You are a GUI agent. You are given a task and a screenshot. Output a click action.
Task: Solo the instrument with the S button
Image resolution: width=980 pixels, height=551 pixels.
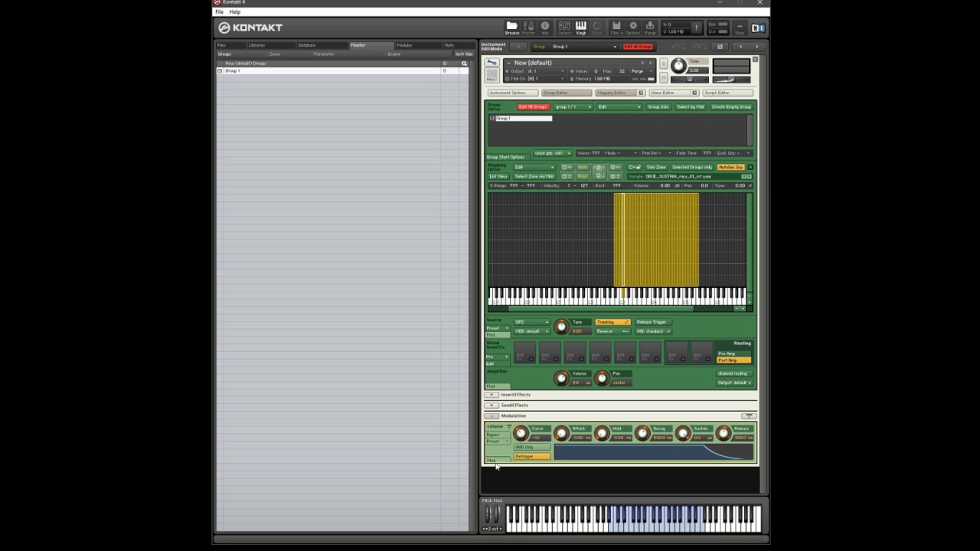[664, 64]
